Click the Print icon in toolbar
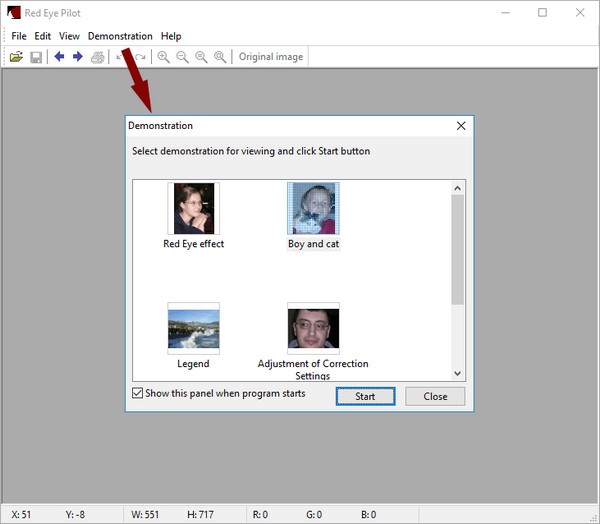The image size is (600, 524). point(97,57)
